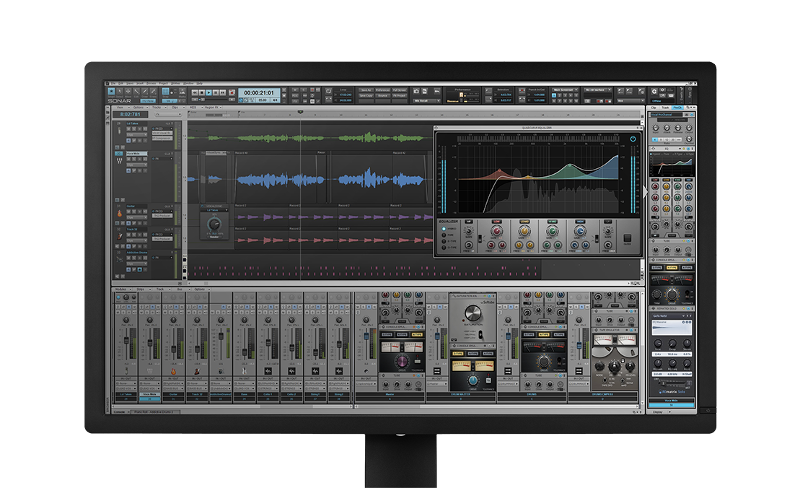Toggle the yellow LMID band enable button

tap(524, 222)
